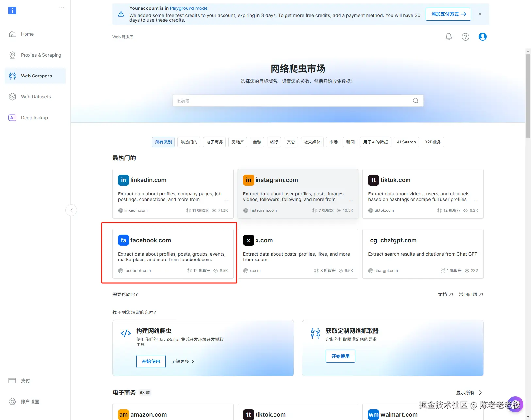Open the notification bell
The height and width of the screenshot is (420, 531).
pos(448,37)
